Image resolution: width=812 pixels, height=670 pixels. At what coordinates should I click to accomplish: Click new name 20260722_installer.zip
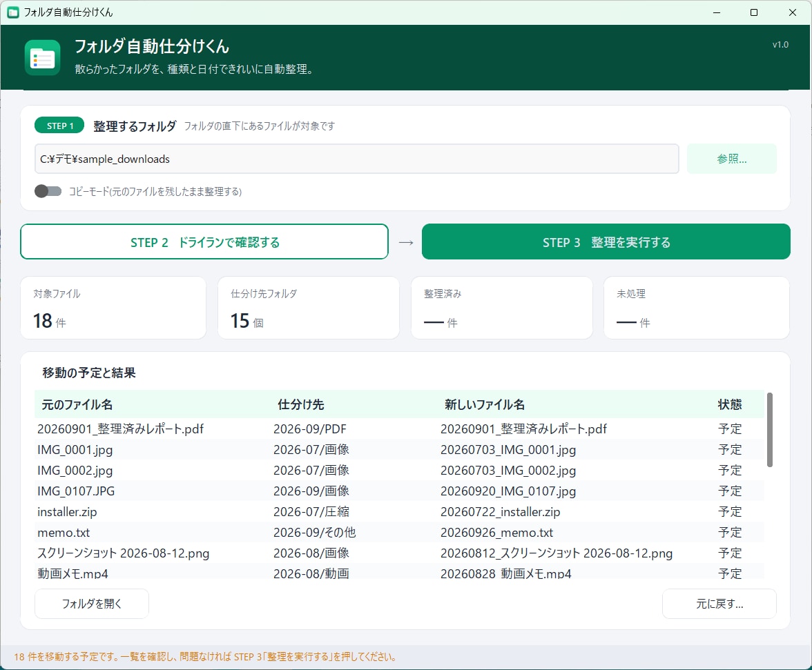500,512
